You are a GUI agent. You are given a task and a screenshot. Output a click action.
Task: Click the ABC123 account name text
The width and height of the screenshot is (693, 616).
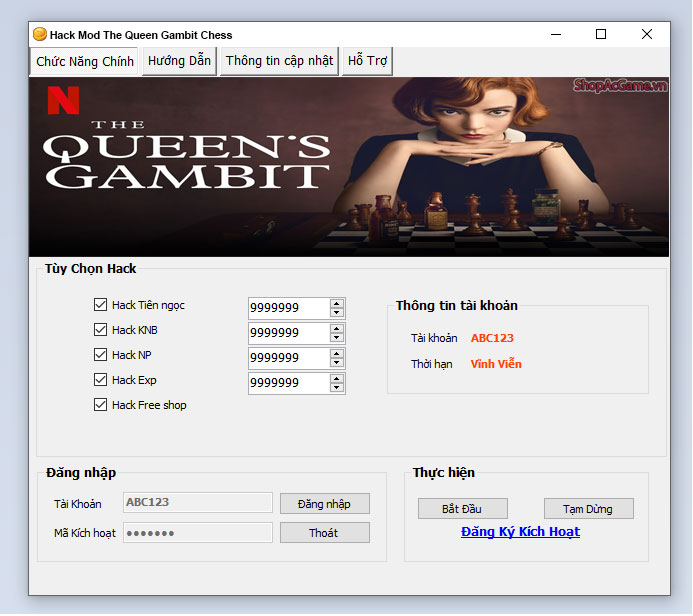click(492, 338)
